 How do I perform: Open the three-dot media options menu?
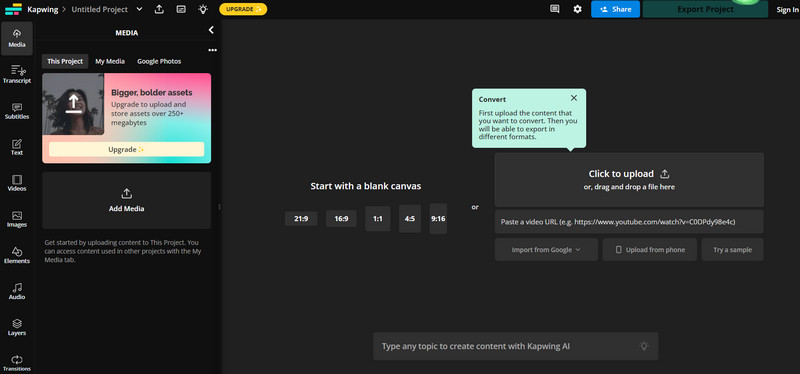(x=212, y=50)
